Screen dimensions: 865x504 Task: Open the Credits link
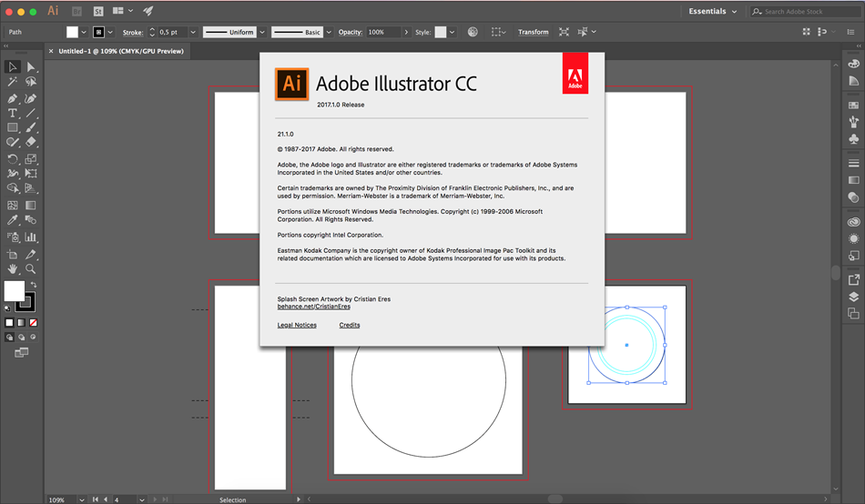350,325
